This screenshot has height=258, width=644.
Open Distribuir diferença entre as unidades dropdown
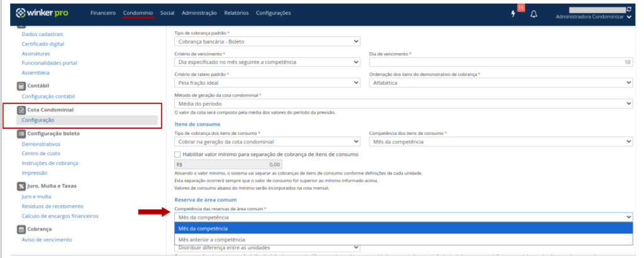pos(267,248)
